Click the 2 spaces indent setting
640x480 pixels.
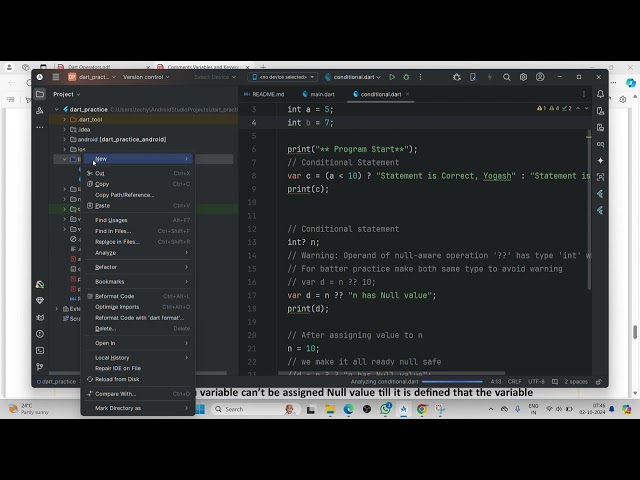[576, 382]
